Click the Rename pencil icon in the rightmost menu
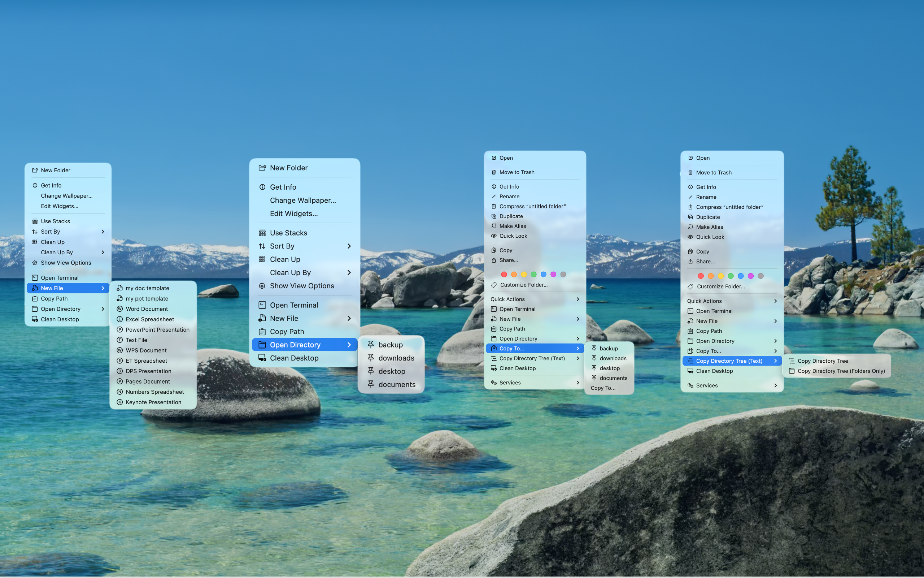 pos(690,197)
